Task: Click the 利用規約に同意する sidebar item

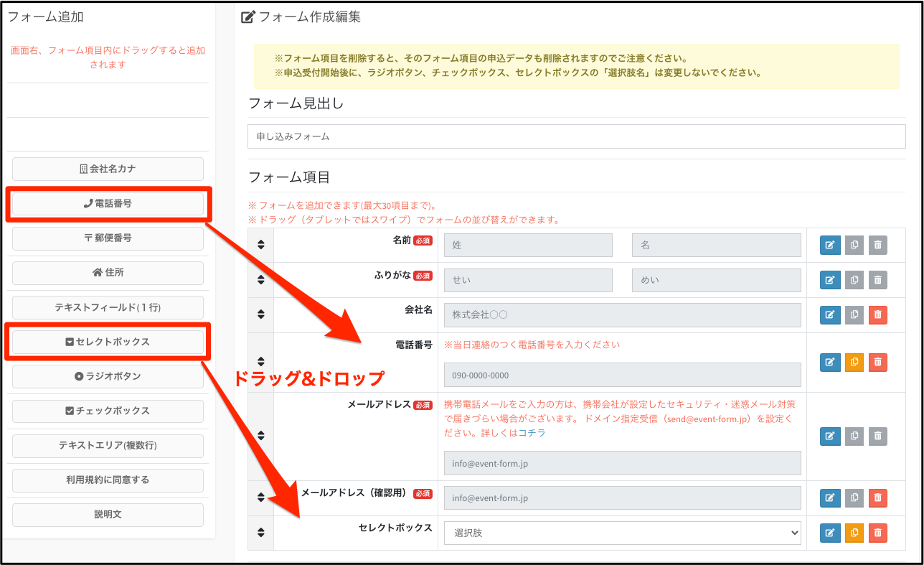Action: 108,480
